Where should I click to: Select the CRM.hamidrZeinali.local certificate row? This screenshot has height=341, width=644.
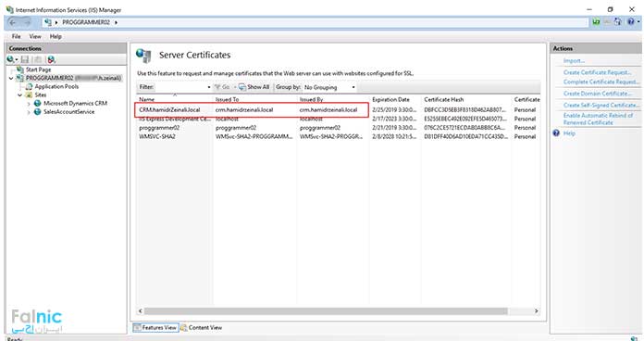coord(338,110)
